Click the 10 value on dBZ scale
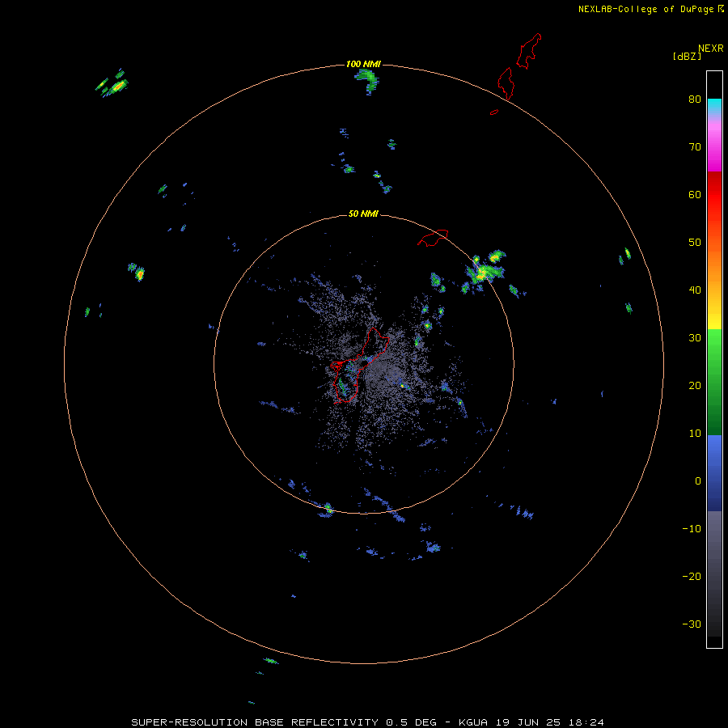Image resolution: width=728 pixels, height=728 pixels. [695, 434]
